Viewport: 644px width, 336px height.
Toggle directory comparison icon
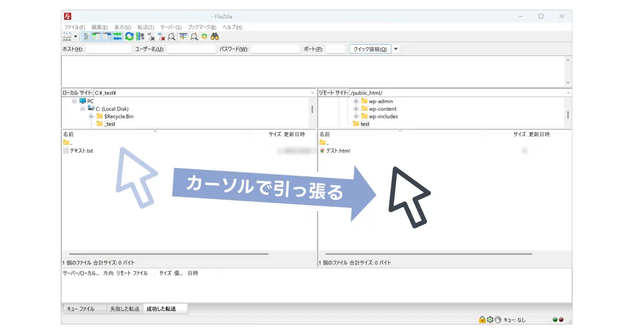point(194,36)
